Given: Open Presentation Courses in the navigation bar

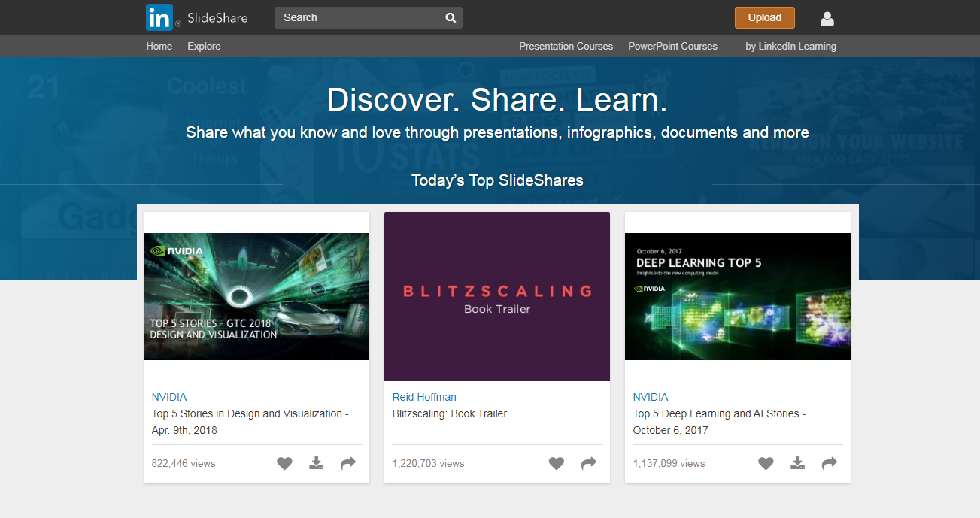Looking at the screenshot, I should click(x=566, y=46).
